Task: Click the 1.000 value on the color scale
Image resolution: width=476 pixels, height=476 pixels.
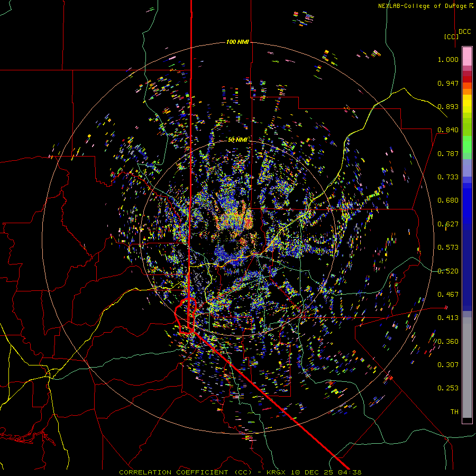Action: click(x=448, y=59)
